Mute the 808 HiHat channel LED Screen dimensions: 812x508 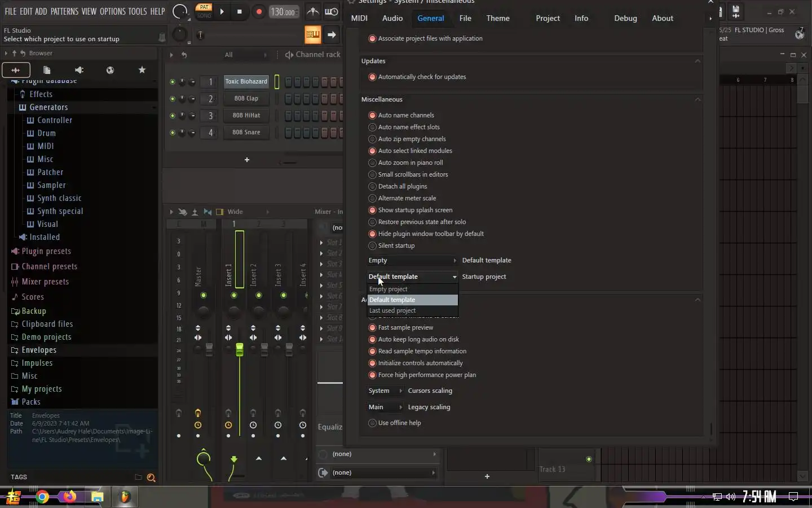(172, 116)
